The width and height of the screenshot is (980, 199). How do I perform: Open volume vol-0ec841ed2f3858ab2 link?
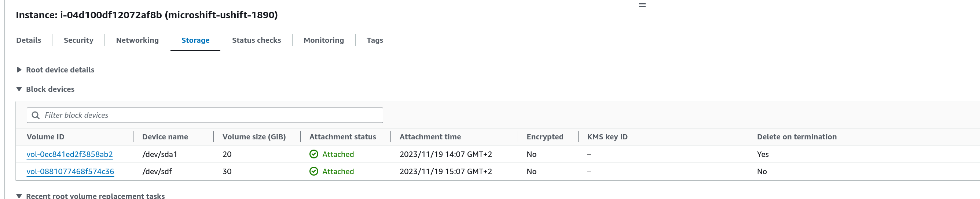click(x=70, y=154)
